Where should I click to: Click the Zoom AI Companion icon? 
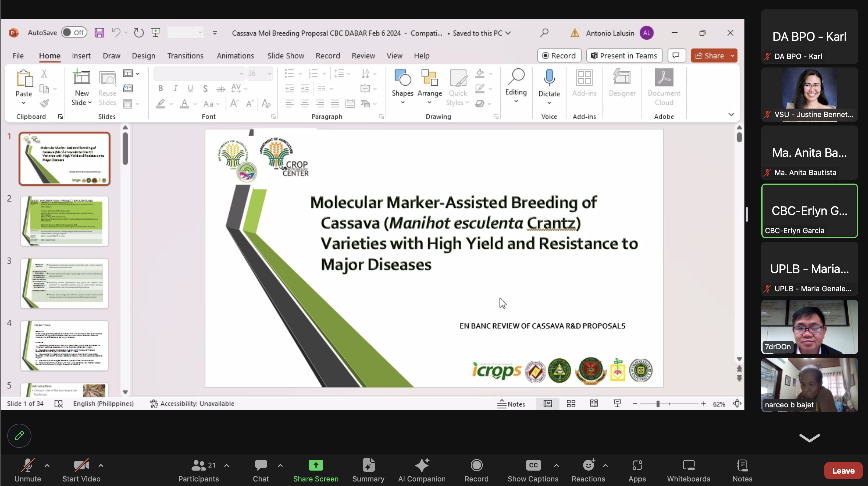pyautogui.click(x=421, y=466)
